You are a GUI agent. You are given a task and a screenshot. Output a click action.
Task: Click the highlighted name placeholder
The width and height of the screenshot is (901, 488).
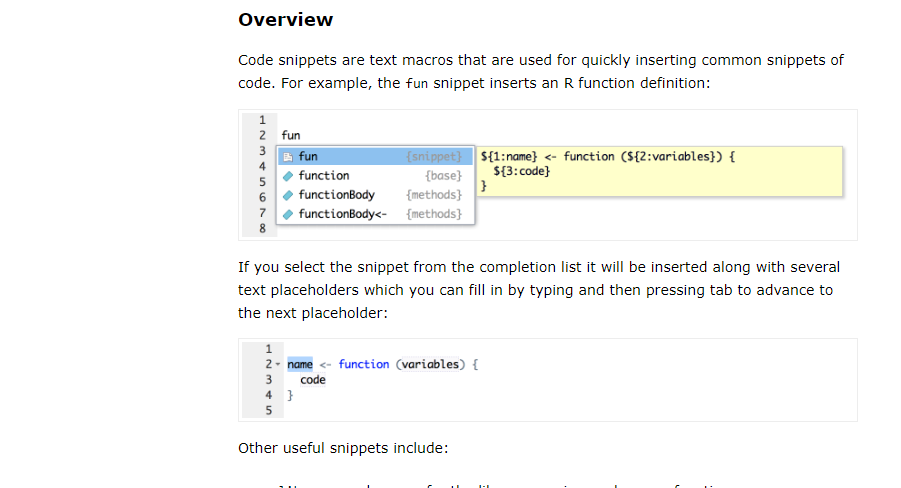pyautogui.click(x=300, y=364)
